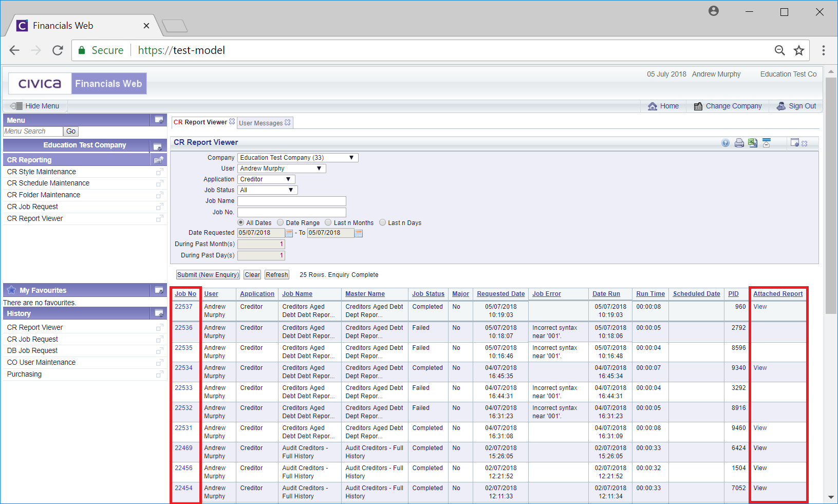Select the Date Range radio button
The width and height of the screenshot is (838, 504).
point(280,222)
